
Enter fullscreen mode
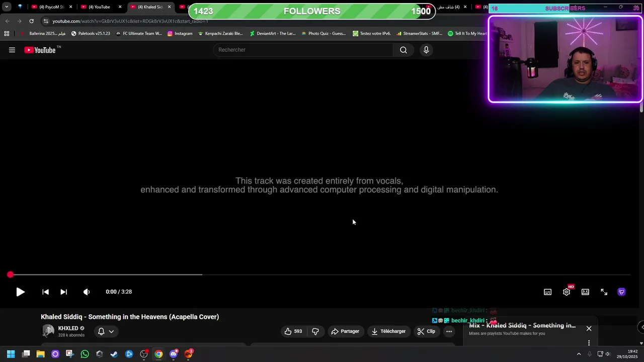click(x=604, y=292)
